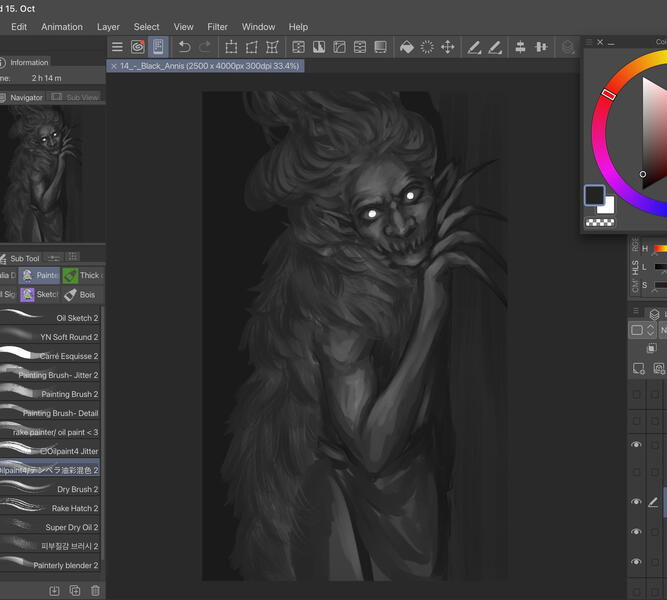
Task: Open the Animation menu
Action: [62, 27]
